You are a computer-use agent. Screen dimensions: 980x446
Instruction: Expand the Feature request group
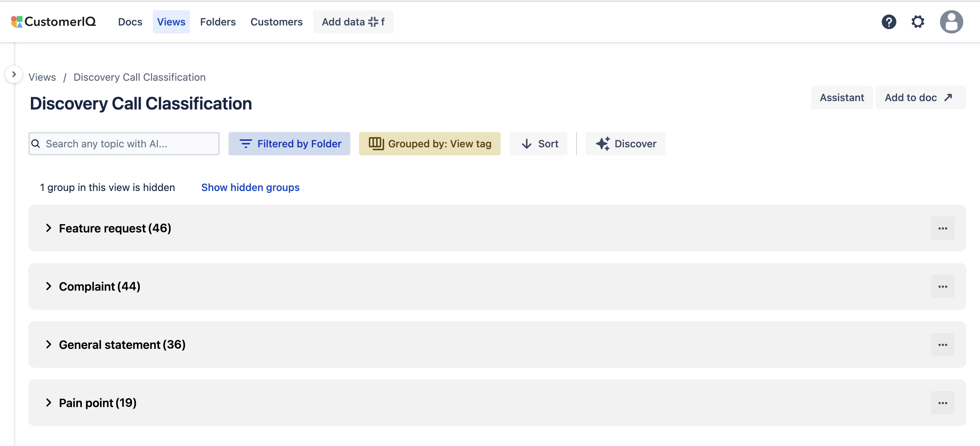tap(49, 228)
